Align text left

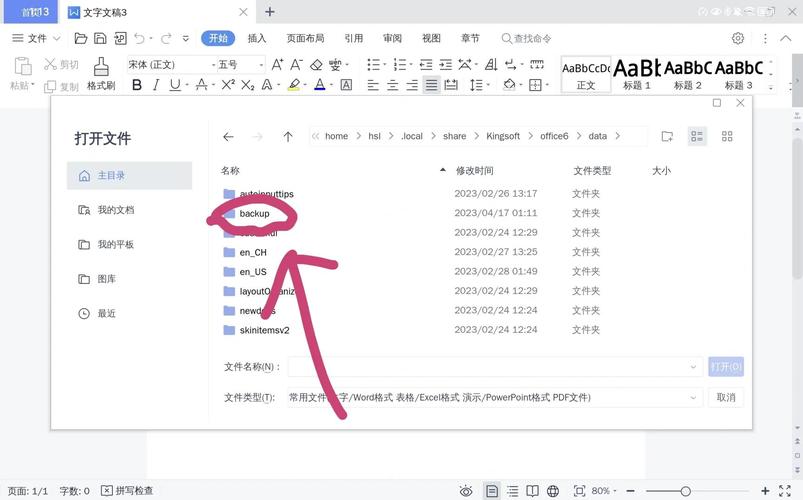click(373, 85)
